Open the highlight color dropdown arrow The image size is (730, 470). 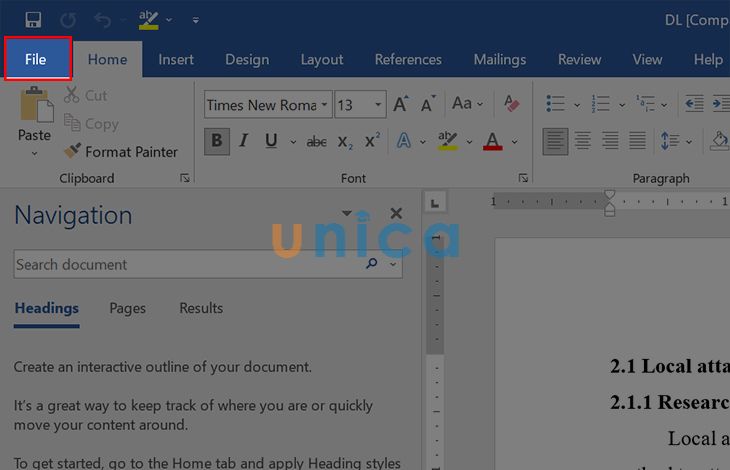(469, 142)
